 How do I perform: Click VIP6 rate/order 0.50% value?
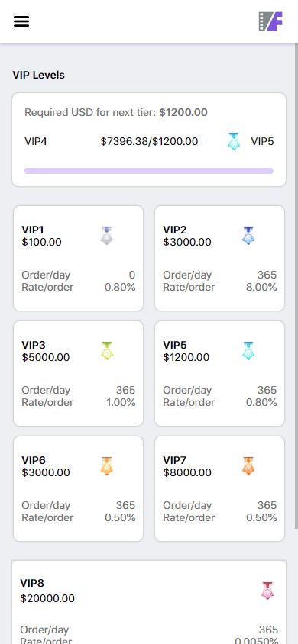[120, 517]
